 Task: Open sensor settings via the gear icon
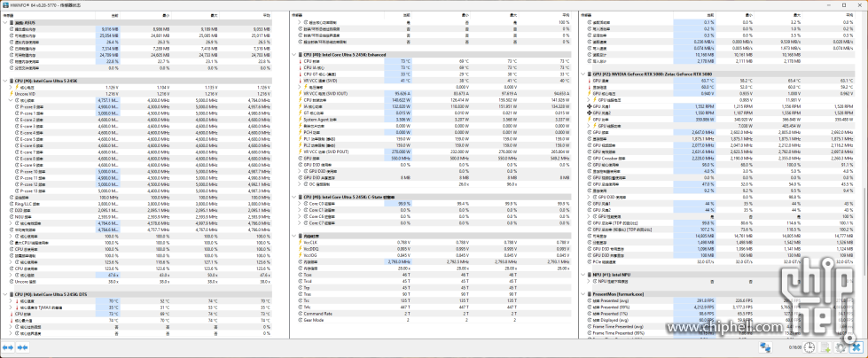(x=841, y=346)
